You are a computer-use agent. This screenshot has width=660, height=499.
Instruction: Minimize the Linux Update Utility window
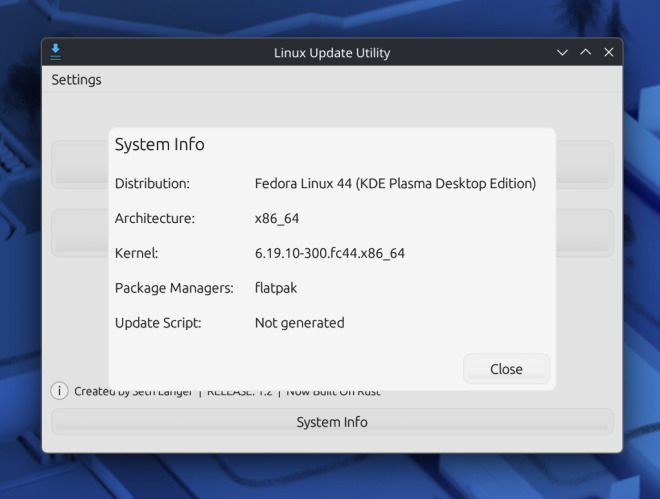click(562, 53)
